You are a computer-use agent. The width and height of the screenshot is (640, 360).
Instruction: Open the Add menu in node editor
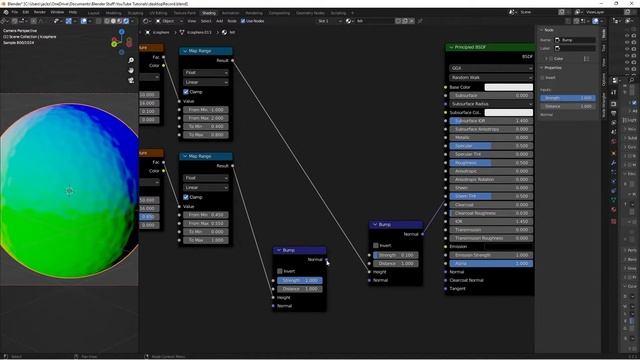[x=220, y=21]
